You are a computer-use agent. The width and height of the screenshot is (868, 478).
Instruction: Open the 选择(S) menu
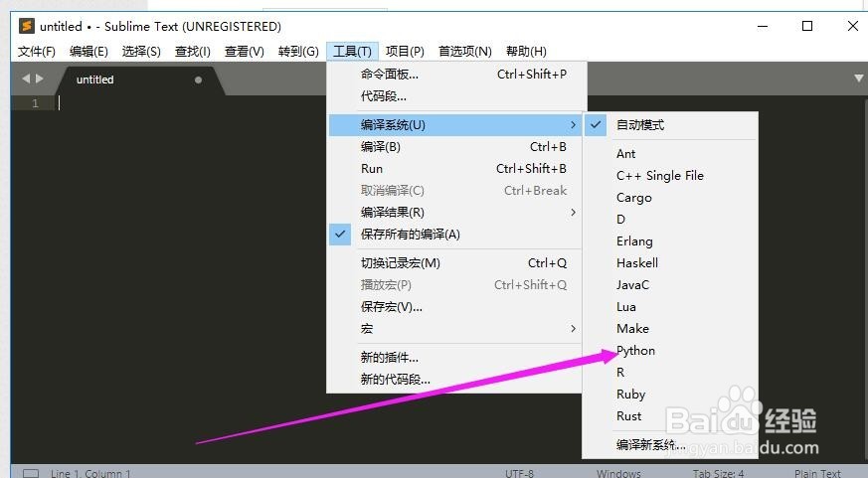coord(141,52)
